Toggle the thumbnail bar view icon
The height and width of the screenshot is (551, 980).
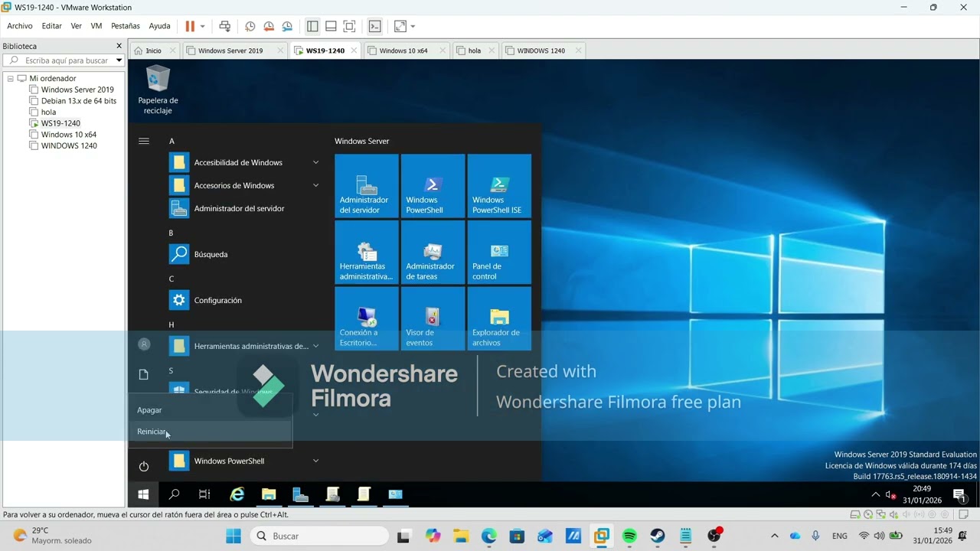331,26
